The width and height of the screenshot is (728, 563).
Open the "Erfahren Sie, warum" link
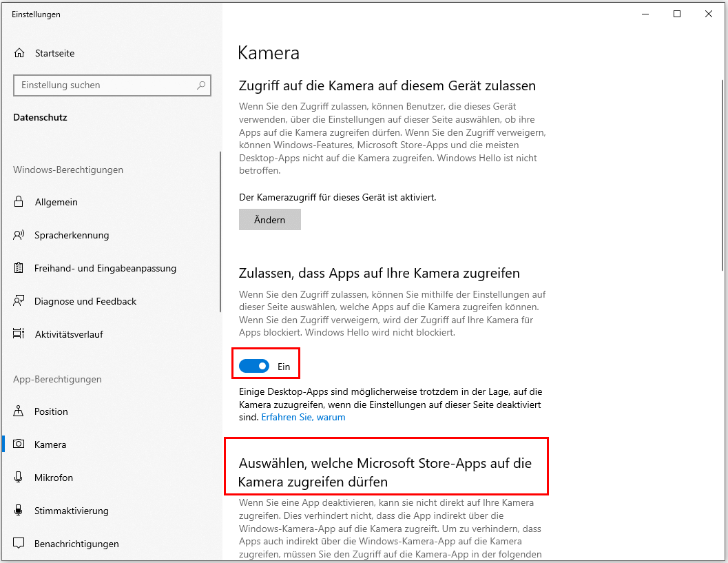click(303, 417)
